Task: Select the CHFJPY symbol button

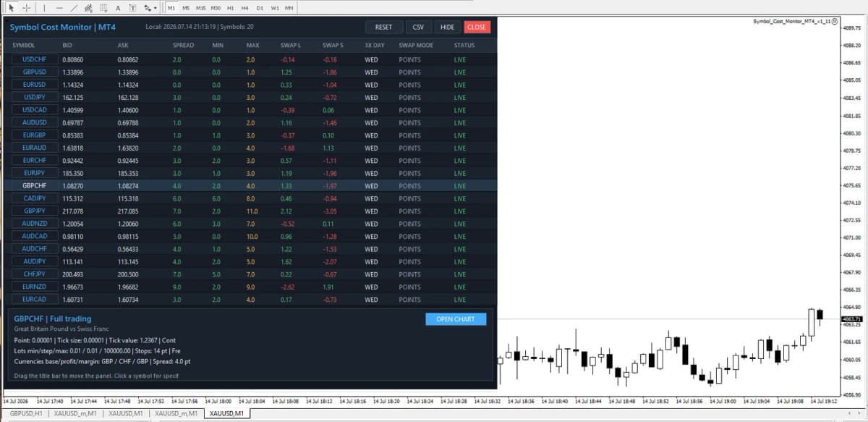Action: click(x=34, y=274)
